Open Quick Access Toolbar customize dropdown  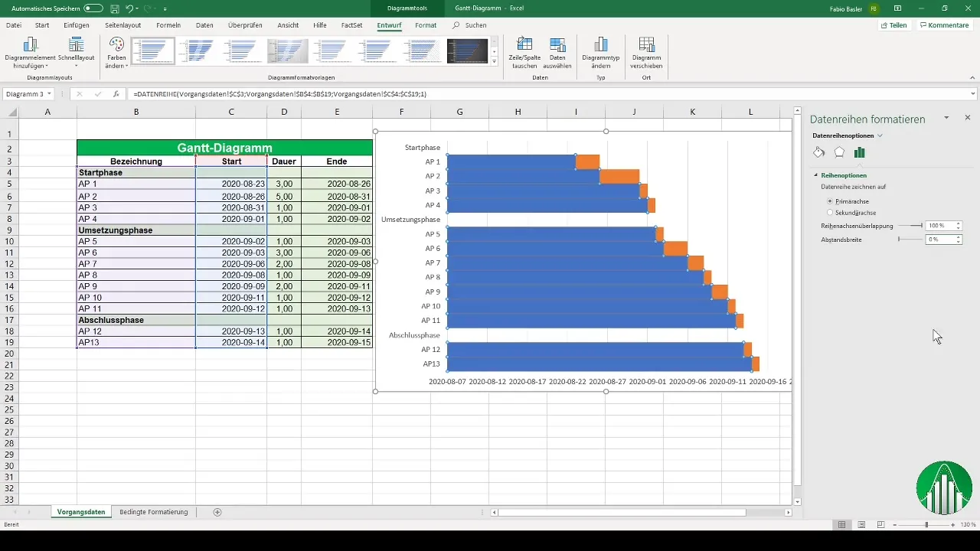click(165, 8)
